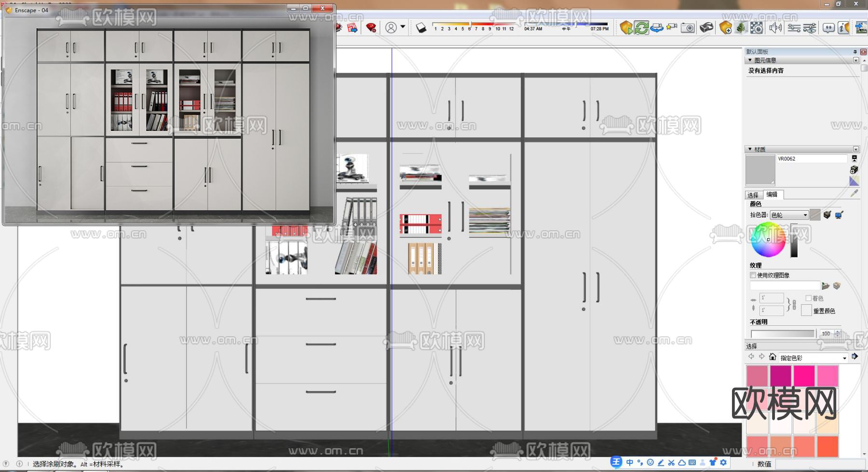This screenshot has height=472, width=868.
Task: Open the IME settings gear icon
Action: pyautogui.click(x=723, y=462)
